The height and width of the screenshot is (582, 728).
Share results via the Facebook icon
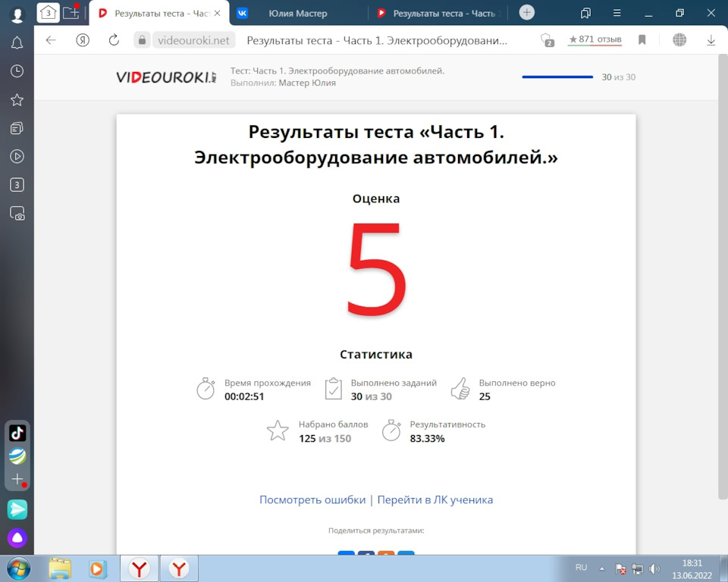click(x=366, y=555)
